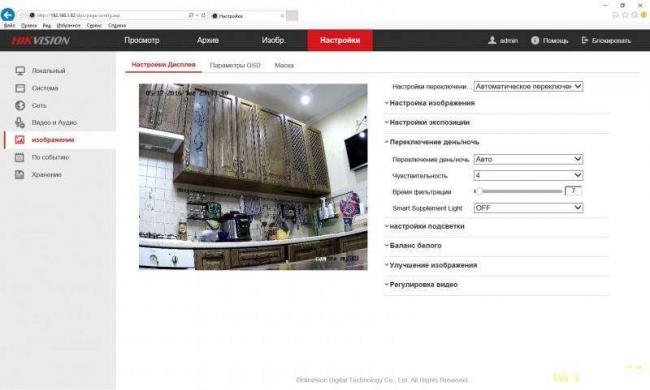Click the Блокировать logout button
This screenshot has width=650, height=390.
click(x=606, y=41)
